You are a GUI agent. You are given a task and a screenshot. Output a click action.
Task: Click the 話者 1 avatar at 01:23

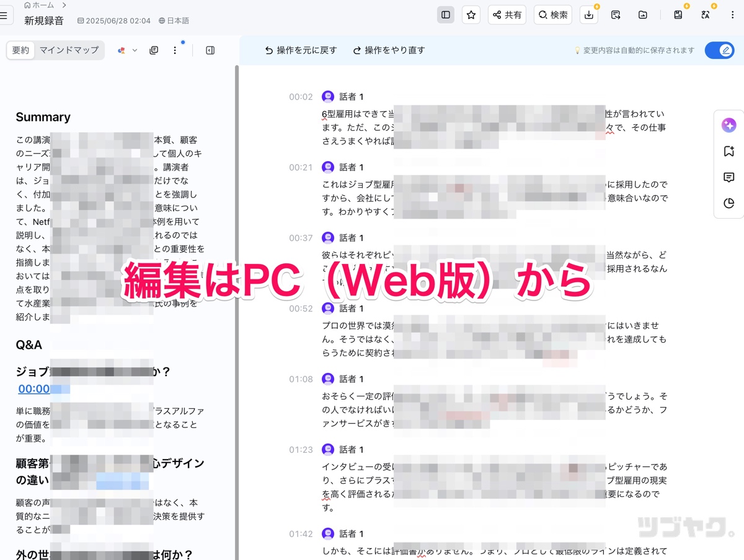click(328, 450)
